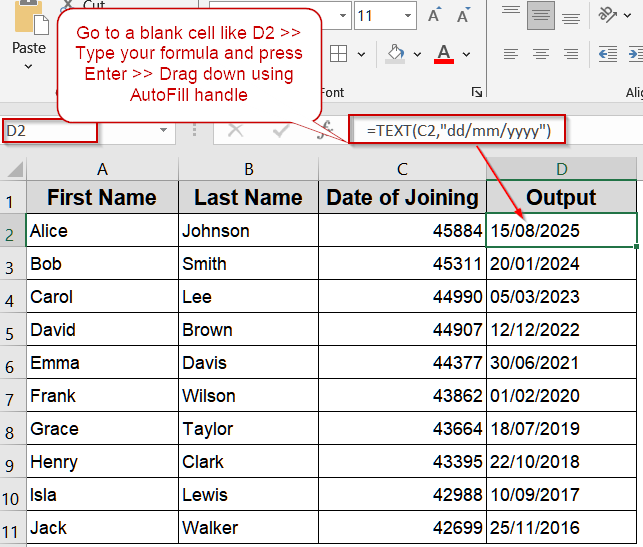
Task: Expand the Name Box dropdown arrow
Action: [164, 131]
